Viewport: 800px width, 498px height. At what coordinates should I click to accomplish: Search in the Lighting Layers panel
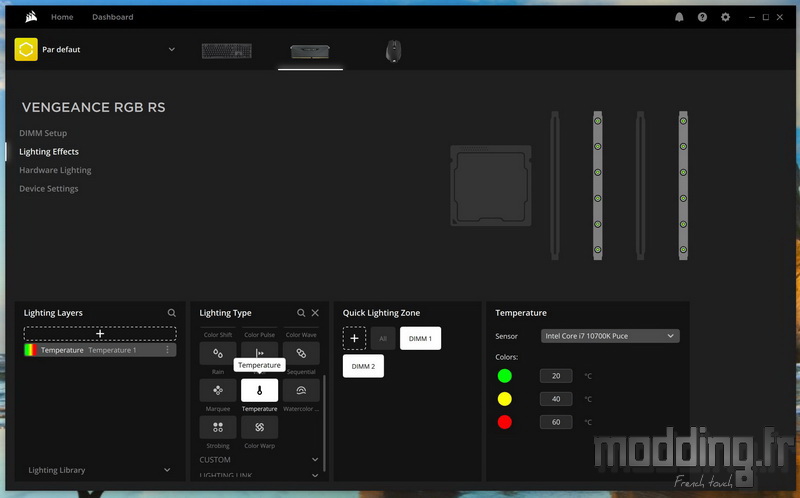click(x=171, y=313)
